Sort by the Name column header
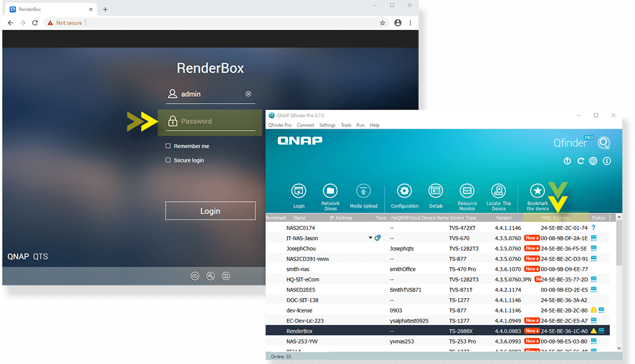The height and width of the screenshot is (364, 635). tap(299, 218)
